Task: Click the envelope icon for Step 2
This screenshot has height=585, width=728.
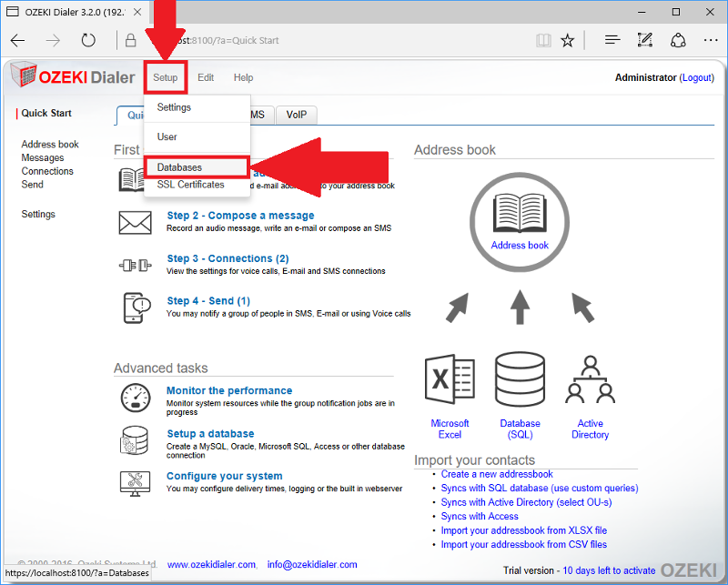Action: [x=135, y=222]
